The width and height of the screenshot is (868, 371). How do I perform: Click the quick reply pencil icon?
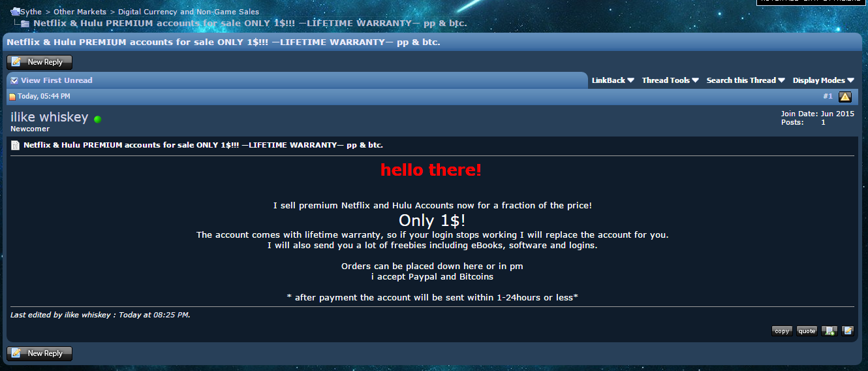click(x=847, y=331)
